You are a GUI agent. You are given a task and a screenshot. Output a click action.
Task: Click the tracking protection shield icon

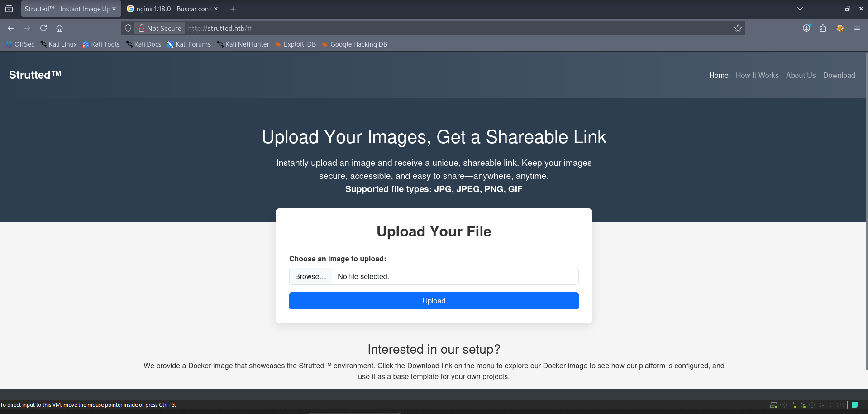point(128,28)
